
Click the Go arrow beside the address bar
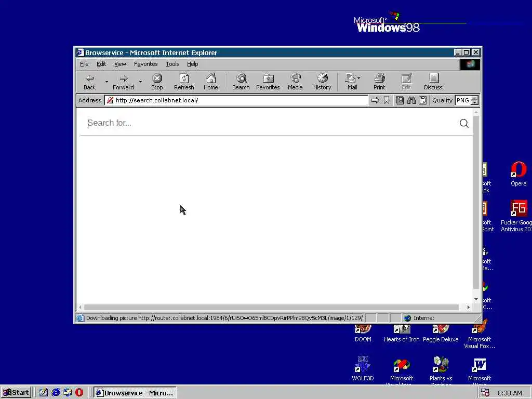[375, 100]
